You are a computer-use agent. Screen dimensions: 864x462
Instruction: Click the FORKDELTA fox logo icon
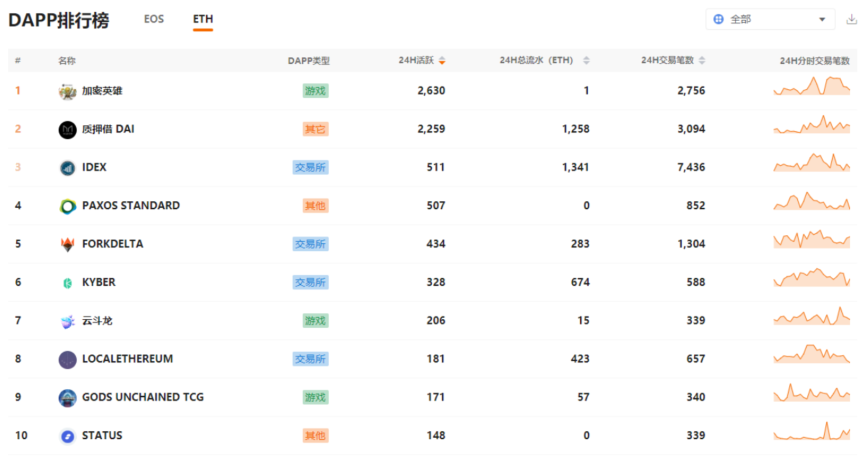coord(67,244)
